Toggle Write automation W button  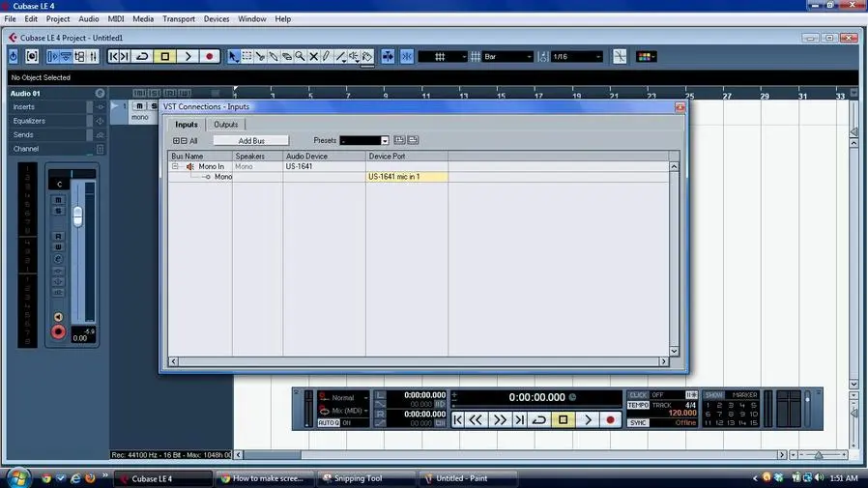point(58,246)
